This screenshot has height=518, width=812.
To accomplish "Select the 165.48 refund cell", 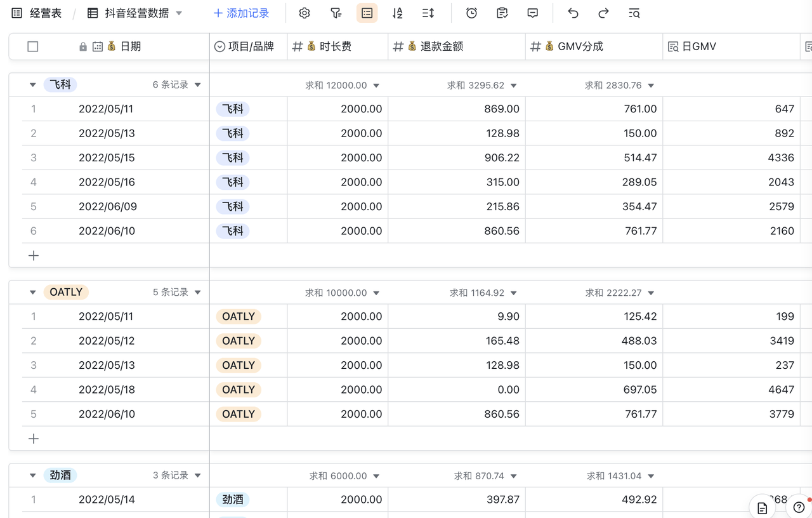I will [457, 341].
